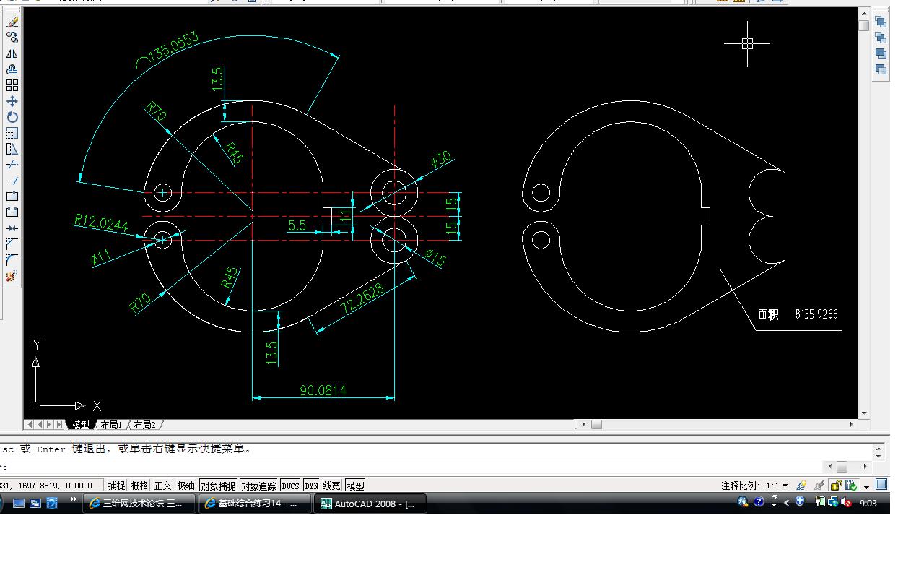This screenshot has width=924, height=578.
Task: Click Bring to Front draw order icon
Action: click(881, 22)
